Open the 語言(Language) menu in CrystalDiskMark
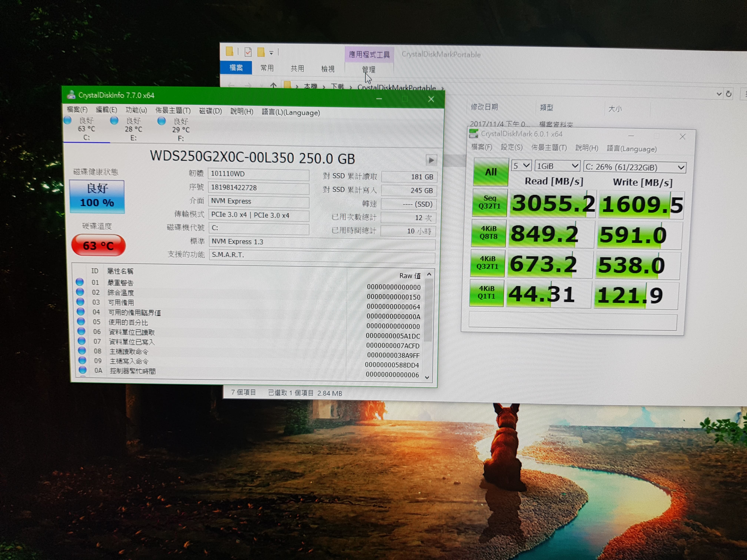747x560 pixels. click(632, 149)
